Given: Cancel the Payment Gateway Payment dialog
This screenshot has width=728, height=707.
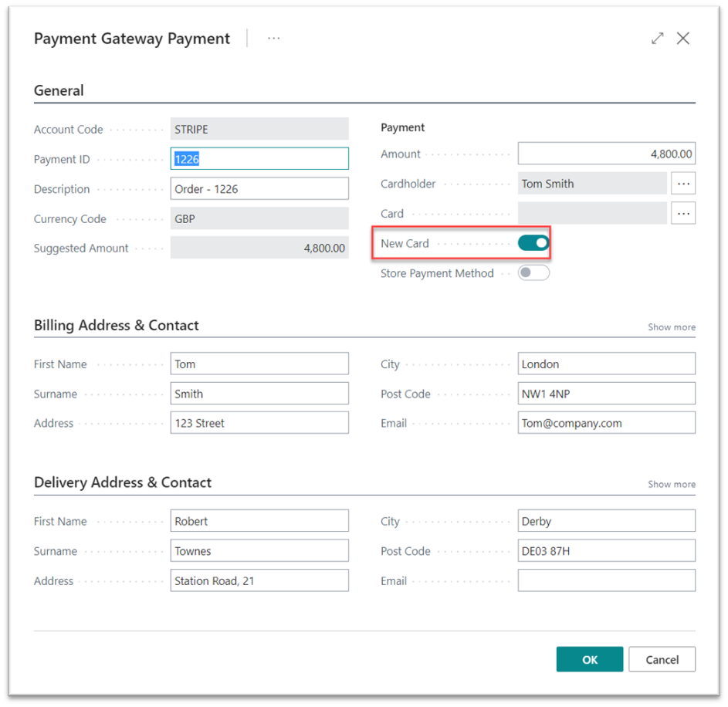Looking at the screenshot, I should coord(662,659).
